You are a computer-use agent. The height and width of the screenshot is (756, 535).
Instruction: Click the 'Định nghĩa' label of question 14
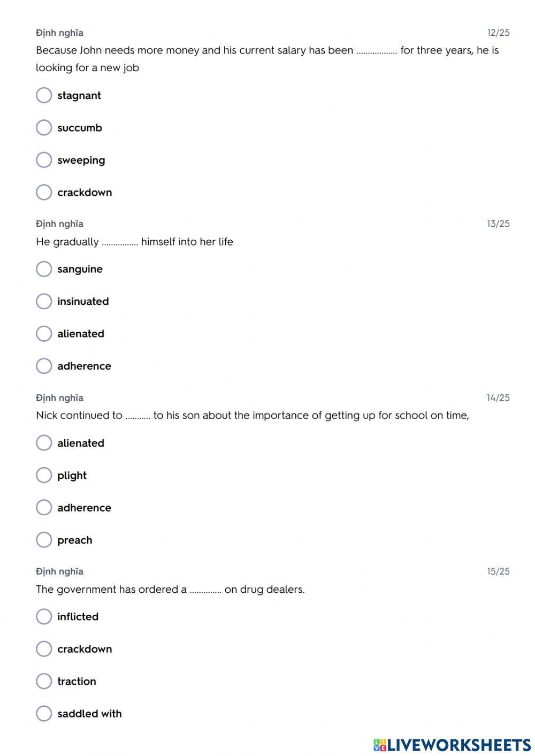pos(59,398)
